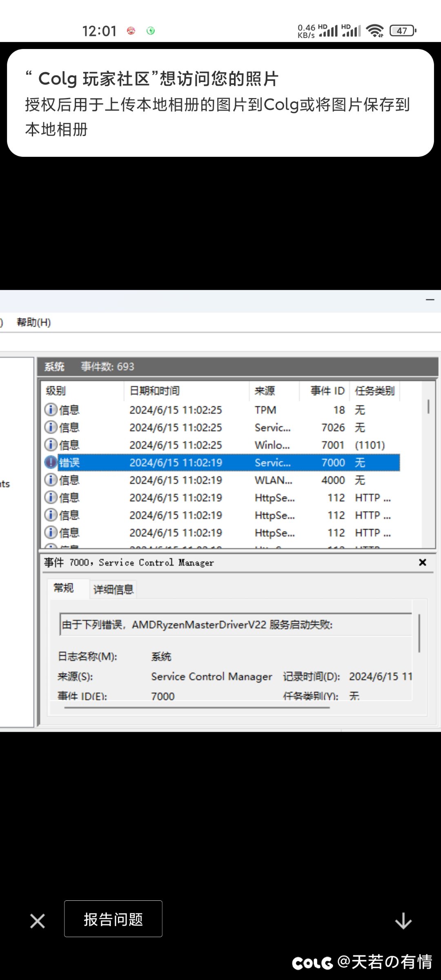Click the info icon in the Winlo... row

click(x=51, y=445)
